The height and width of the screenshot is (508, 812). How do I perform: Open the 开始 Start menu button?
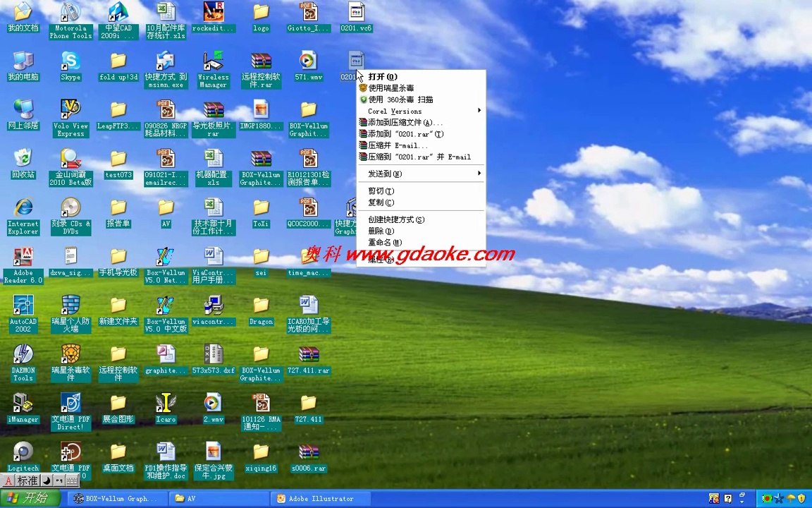point(30,499)
